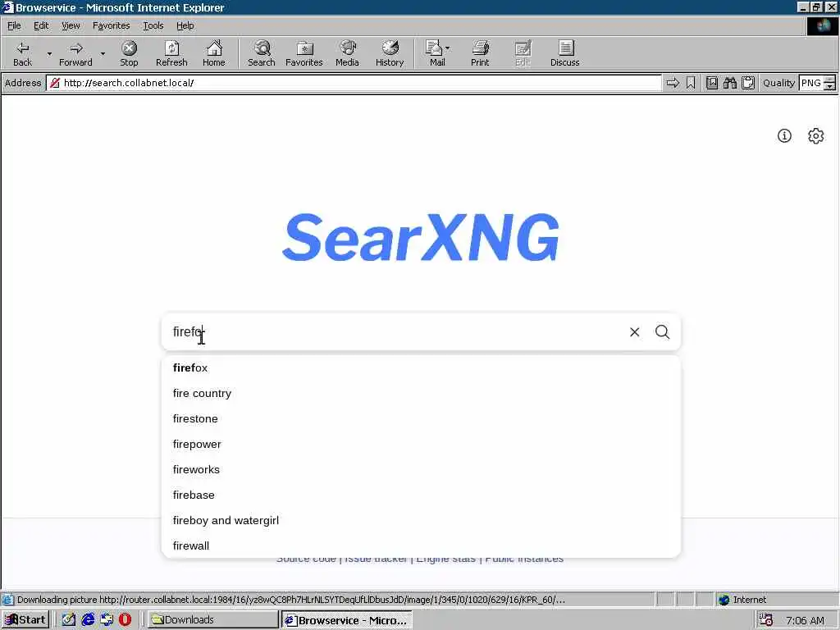This screenshot has width=840, height=630.
Task: Clear the search query with the X
Action: [x=634, y=332]
